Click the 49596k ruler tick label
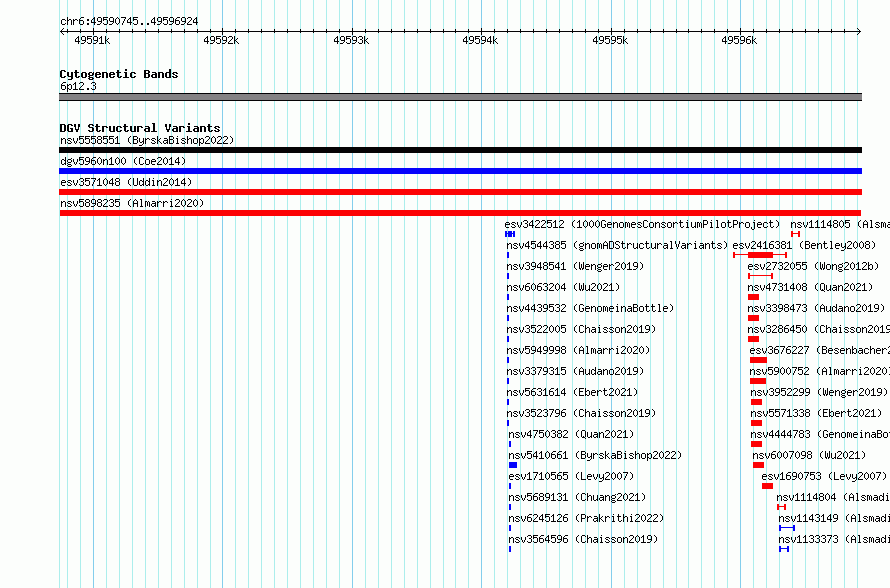 (x=739, y=40)
